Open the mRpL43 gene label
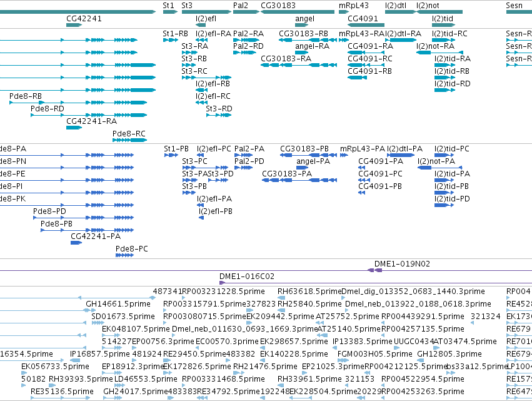 point(354,6)
